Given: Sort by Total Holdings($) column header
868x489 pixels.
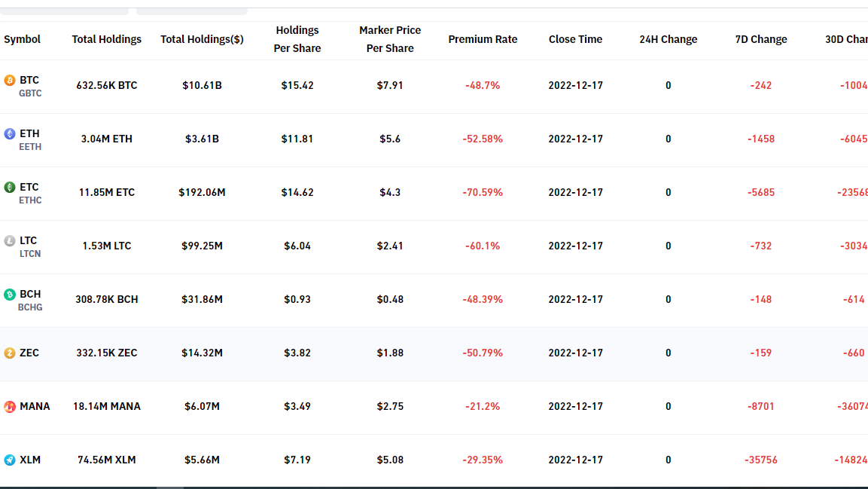Looking at the screenshot, I should [x=202, y=39].
